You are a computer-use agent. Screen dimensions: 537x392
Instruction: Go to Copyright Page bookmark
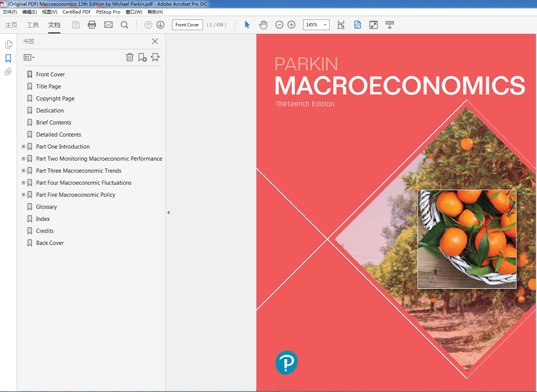pyautogui.click(x=55, y=99)
